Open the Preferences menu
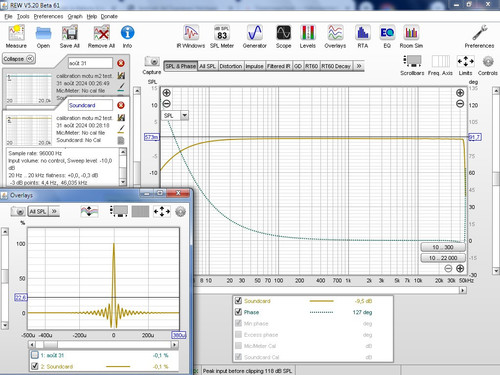The width and height of the screenshot is (500, 375). click(x=48, y=16)
